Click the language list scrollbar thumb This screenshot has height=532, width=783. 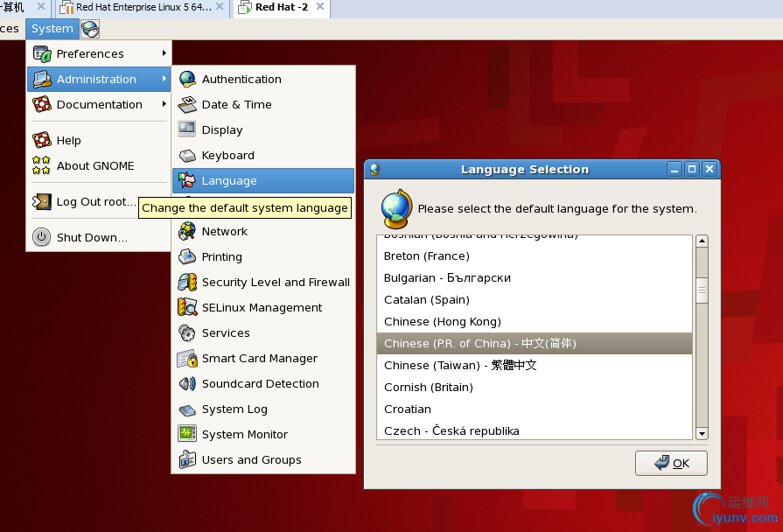pos(702,288)
